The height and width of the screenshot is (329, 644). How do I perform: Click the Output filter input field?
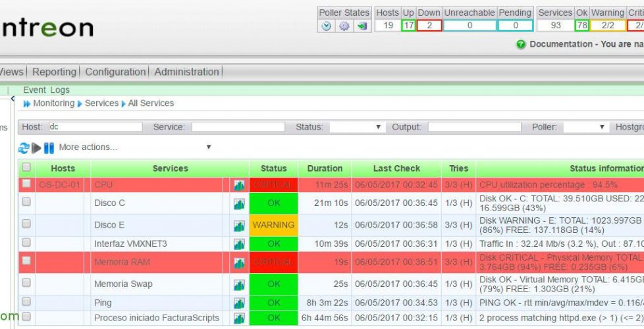[475, 127]
